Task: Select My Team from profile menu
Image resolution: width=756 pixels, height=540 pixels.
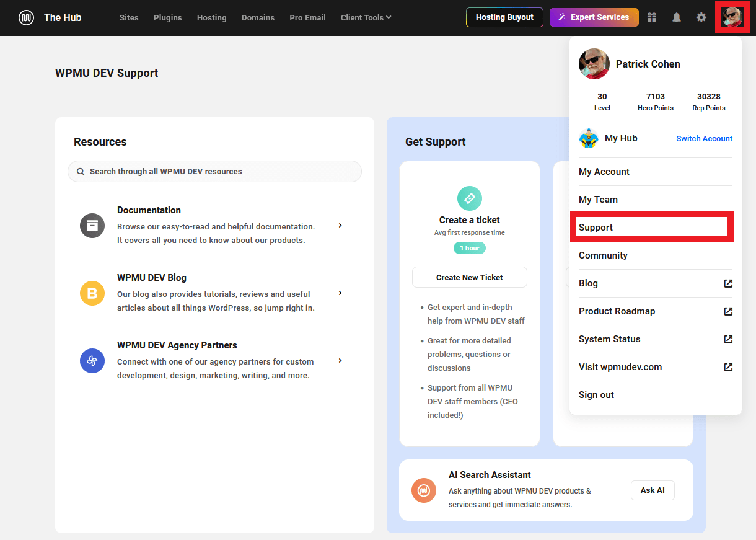Action: (x=656, y=200)
